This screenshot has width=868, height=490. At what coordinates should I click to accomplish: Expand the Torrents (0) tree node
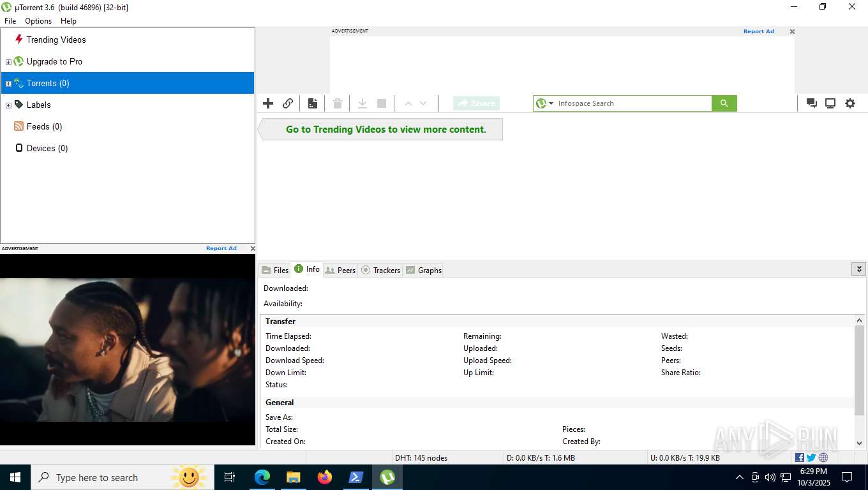pos(8,84)
